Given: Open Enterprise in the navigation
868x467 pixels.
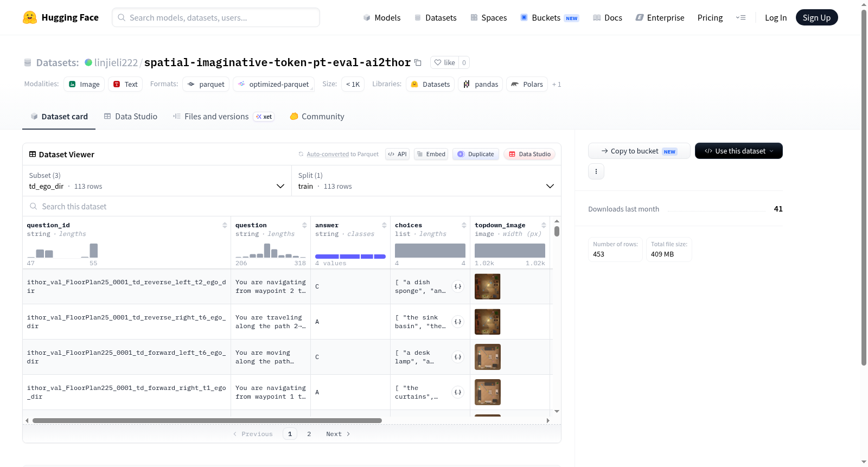Looking at the screenshot, I should (660, 18).
